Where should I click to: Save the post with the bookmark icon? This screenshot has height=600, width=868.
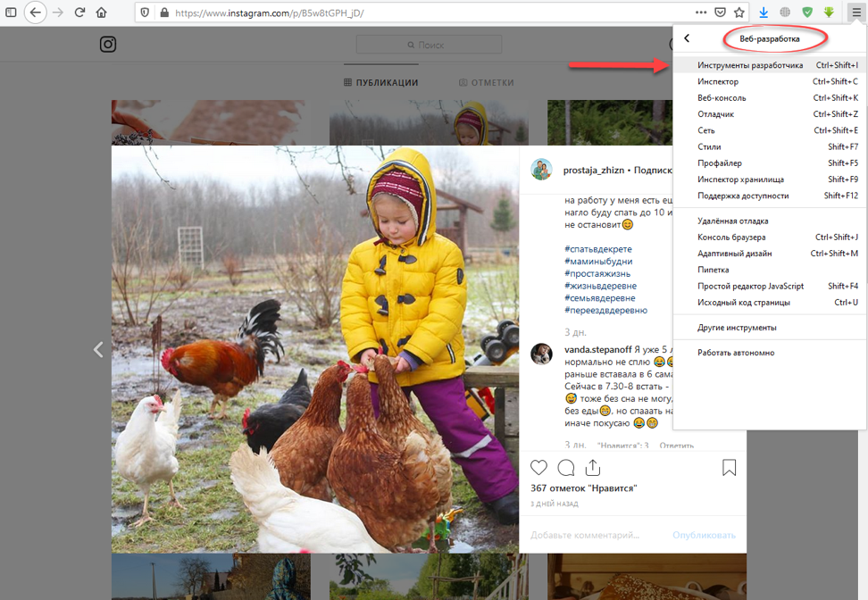point(729,468)
